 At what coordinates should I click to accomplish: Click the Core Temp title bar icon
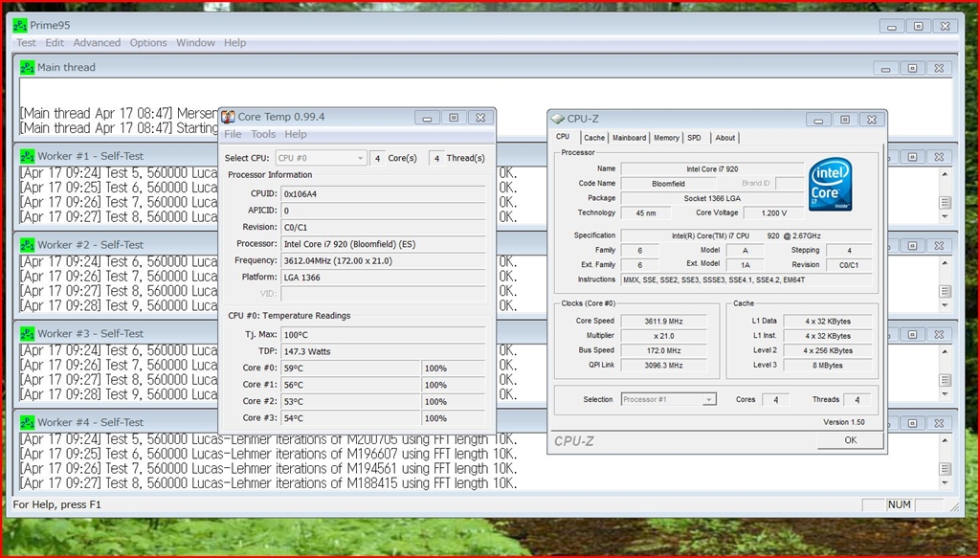point(229,118)
